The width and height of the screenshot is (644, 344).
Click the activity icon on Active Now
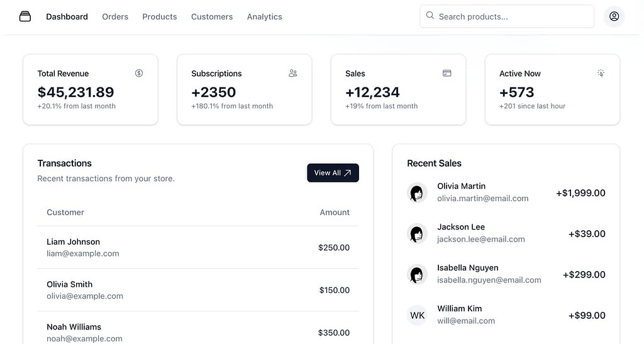point(601,73)
